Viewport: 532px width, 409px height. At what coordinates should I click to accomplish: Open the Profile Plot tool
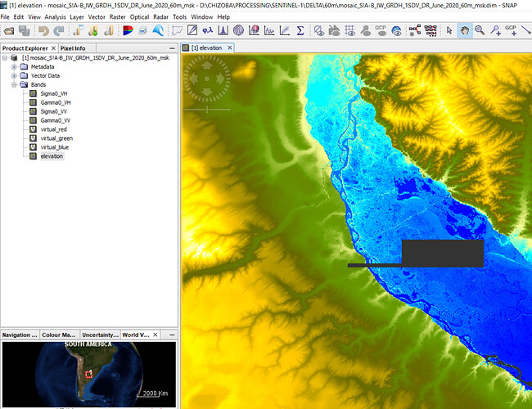click(269, 30)
